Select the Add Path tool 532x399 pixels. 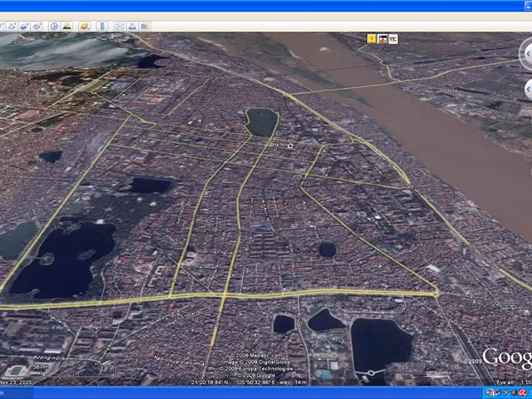[12, 26]
